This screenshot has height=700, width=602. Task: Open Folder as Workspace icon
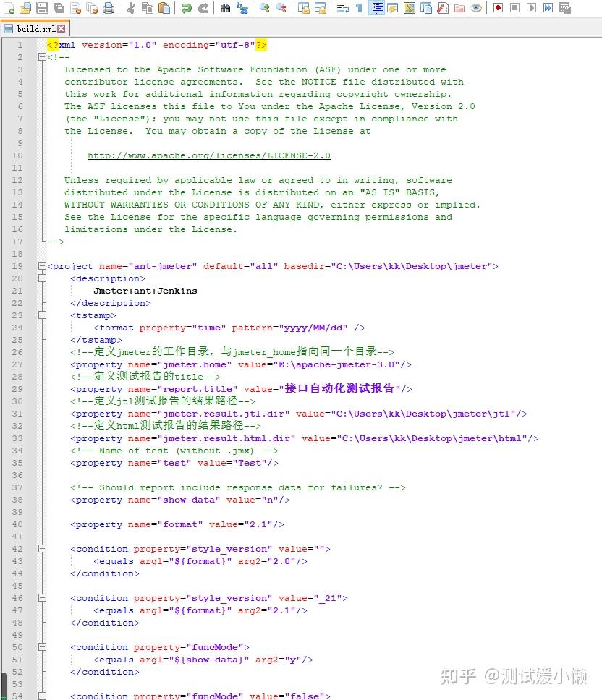point(459,7)
